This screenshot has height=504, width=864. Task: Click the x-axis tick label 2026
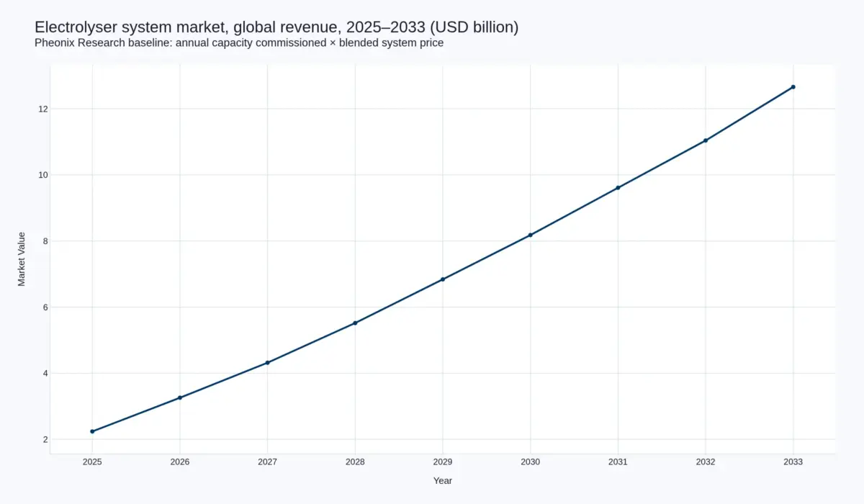click(x=180, y=462)
